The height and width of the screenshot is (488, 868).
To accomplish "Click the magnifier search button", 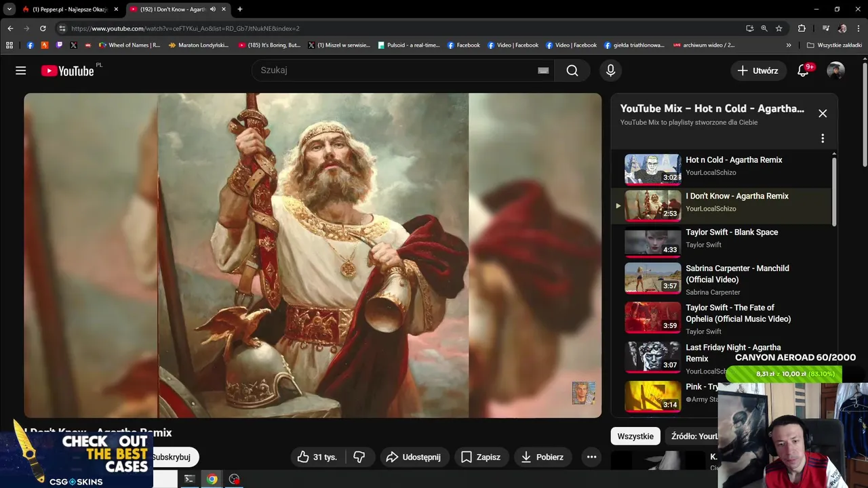I will click(x=572, y=70).
